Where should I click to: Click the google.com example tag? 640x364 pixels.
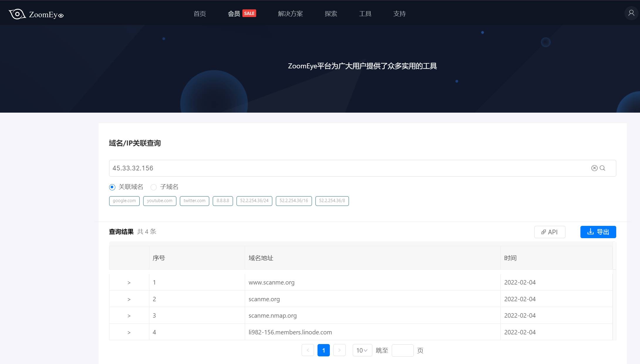pyautogui.click(x=124, y=201)
